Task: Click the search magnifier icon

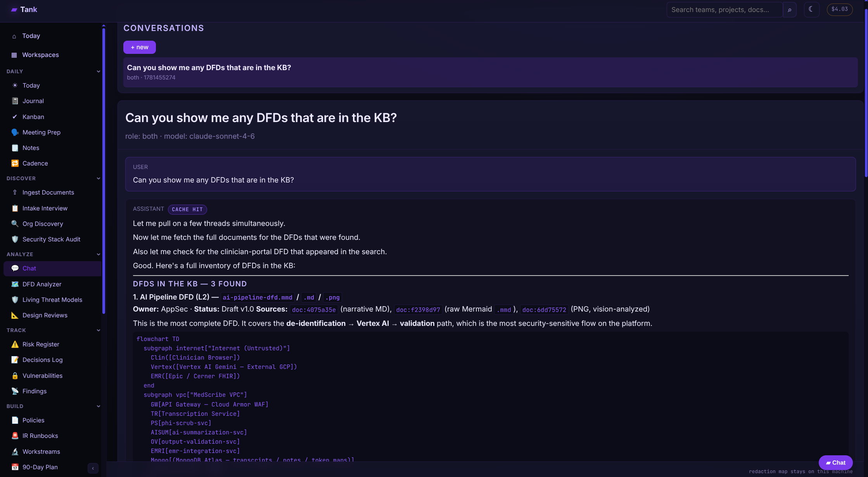Action: 789,10
